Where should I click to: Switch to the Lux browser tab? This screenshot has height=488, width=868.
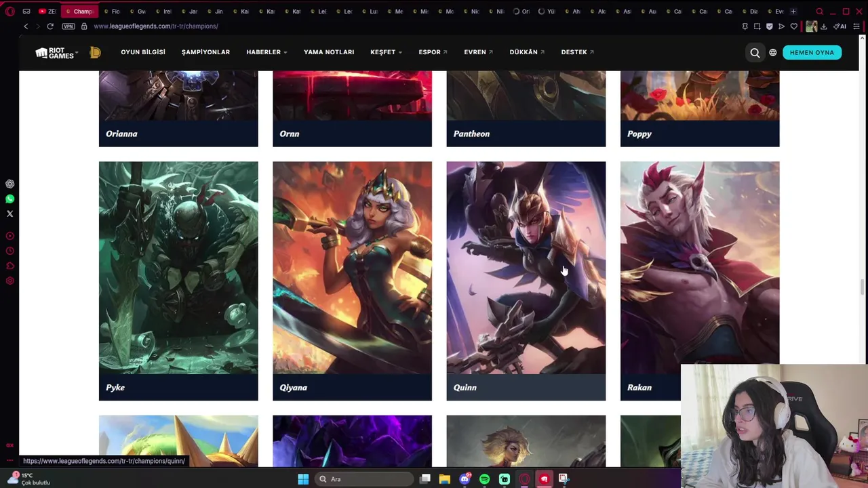click(370, 12)
